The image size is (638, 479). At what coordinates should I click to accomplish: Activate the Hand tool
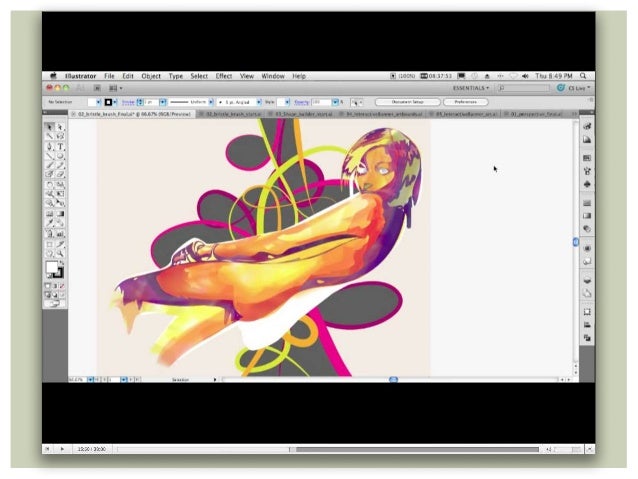click(50, 254)
